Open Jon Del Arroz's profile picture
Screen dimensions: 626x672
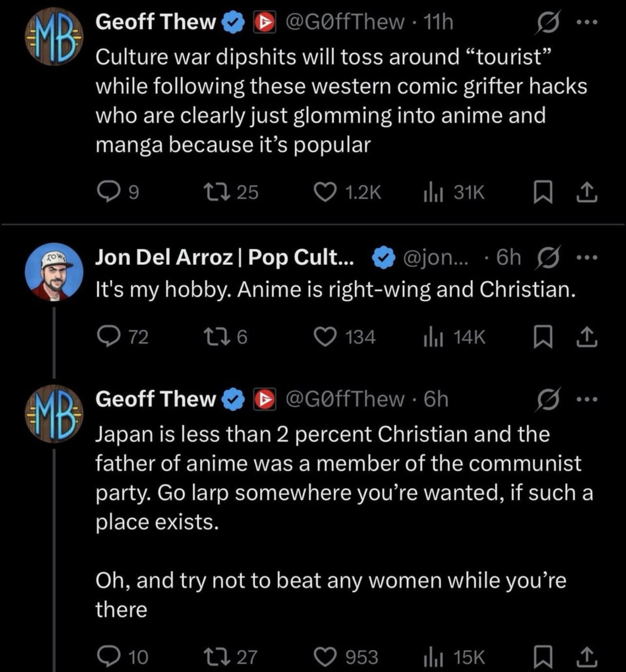point(54,271)
